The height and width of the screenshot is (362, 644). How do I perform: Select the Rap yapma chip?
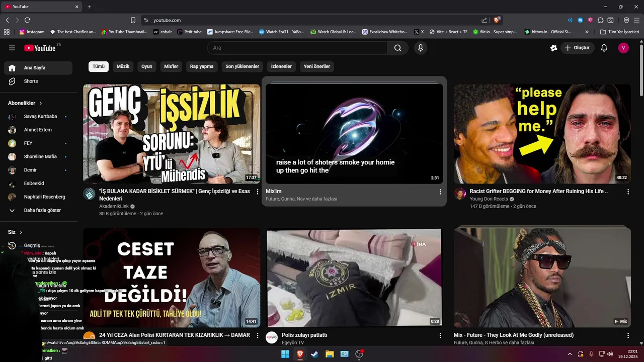pyautogui.click(x=202, y=66)
